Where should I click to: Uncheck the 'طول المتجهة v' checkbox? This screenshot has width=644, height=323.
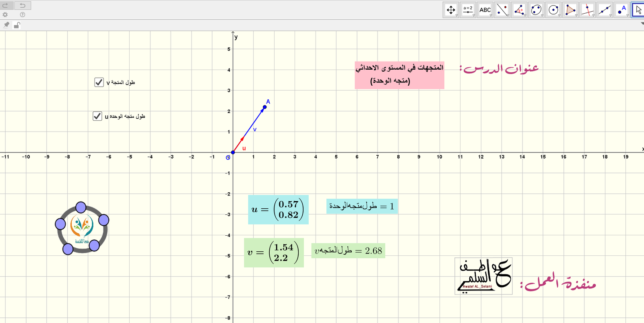click(99, 82)
